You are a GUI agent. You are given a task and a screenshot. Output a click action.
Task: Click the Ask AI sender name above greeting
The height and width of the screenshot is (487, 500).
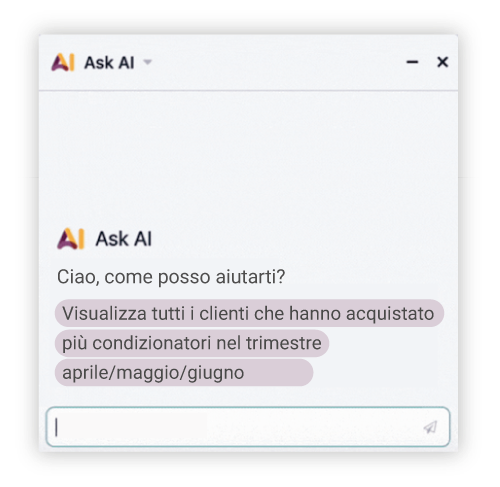click(x=124, y=239)
